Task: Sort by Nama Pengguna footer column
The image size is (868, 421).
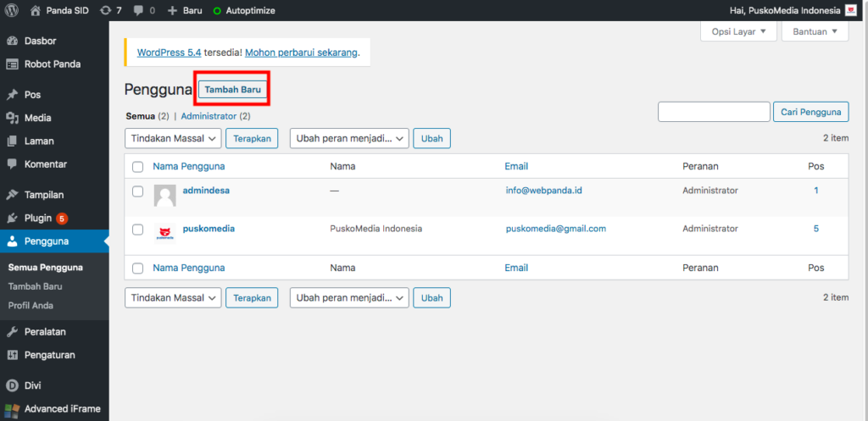Action: point(189,268)
